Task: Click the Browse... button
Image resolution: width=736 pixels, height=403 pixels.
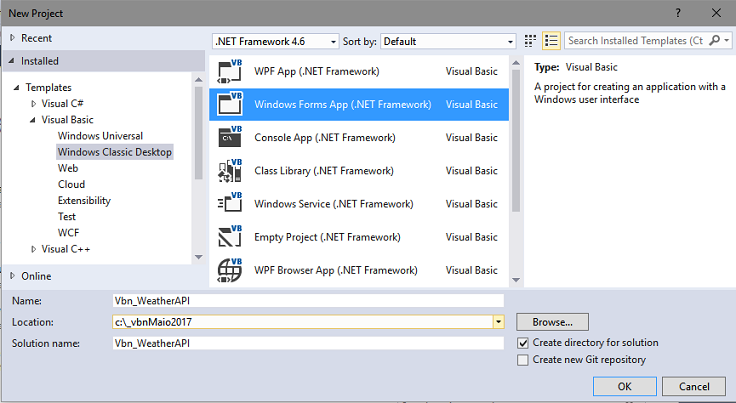Action: click(x=552, y=322)
